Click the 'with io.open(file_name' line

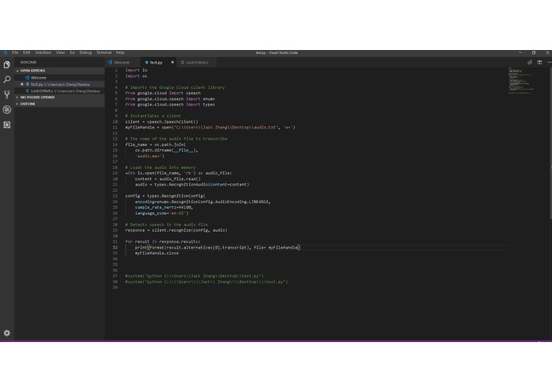coord(179,173)
